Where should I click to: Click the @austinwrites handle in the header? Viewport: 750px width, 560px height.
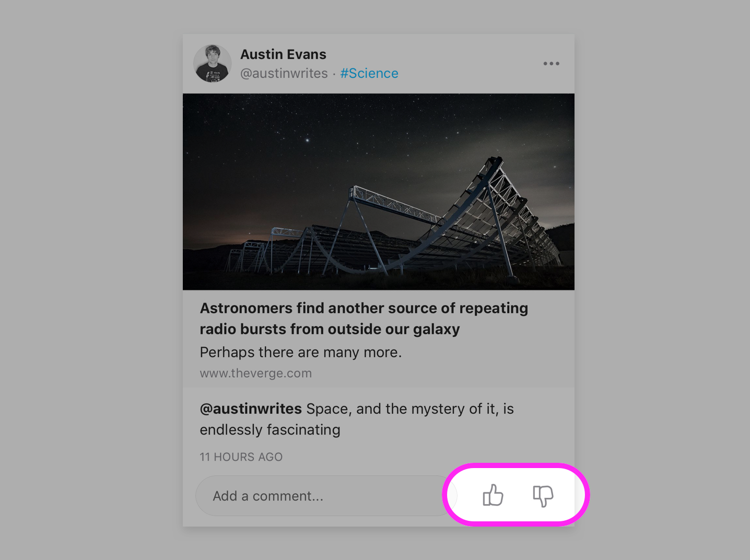[284, 74]
